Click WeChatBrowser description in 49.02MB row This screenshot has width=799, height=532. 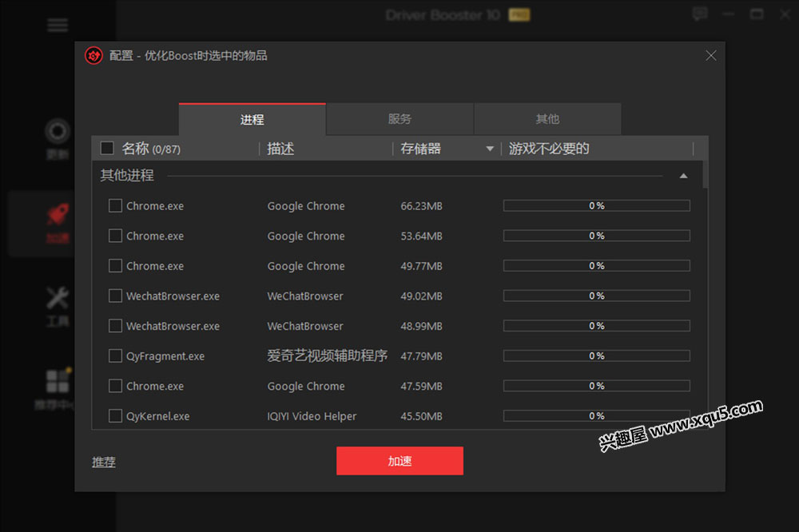[305, 296]
